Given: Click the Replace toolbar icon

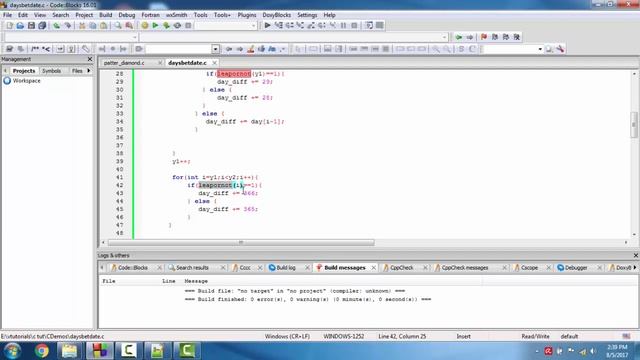Looking at the screenshot, I should 129,25.
